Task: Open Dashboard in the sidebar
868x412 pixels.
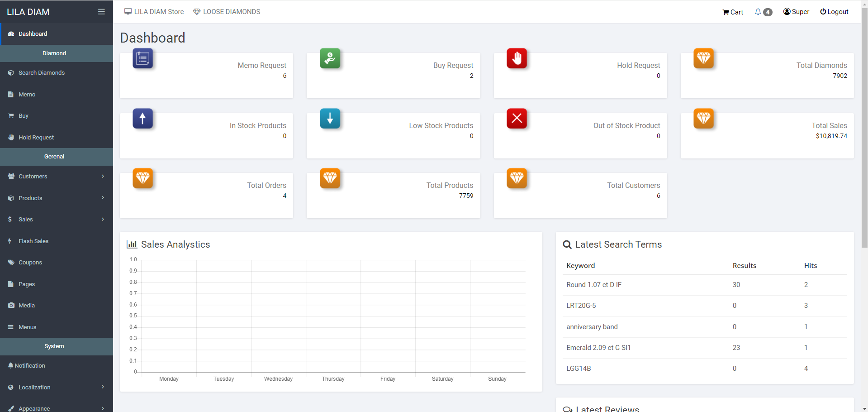Action: [57, 34]
